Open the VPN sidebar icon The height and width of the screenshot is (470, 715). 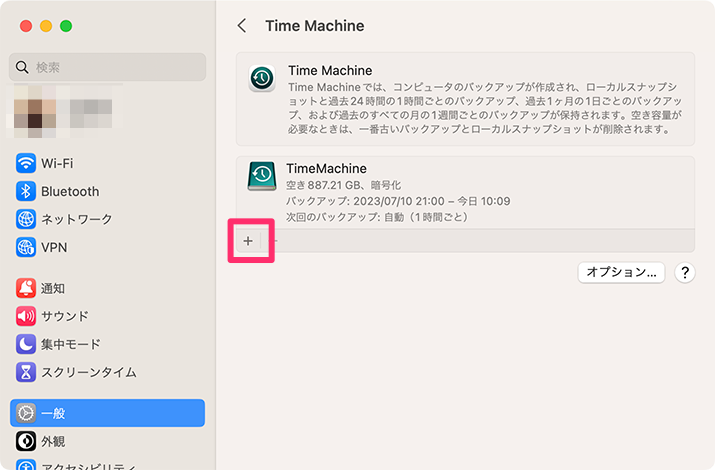[x=26, y=248]
